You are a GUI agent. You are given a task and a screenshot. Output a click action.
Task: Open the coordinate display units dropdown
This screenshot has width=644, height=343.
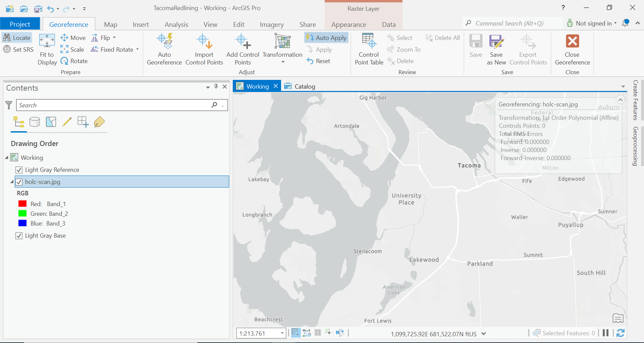pos(484,334)
